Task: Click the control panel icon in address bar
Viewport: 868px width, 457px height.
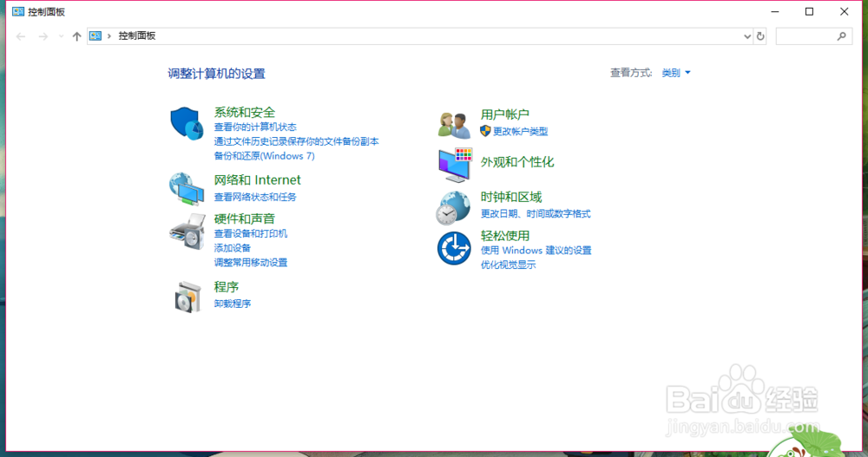Action: (95, 36)
